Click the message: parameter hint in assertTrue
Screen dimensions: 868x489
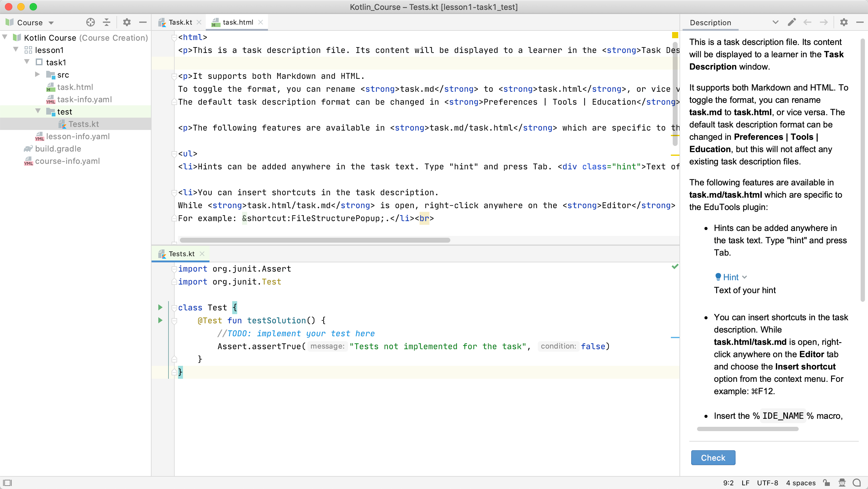tap(327, 346)
